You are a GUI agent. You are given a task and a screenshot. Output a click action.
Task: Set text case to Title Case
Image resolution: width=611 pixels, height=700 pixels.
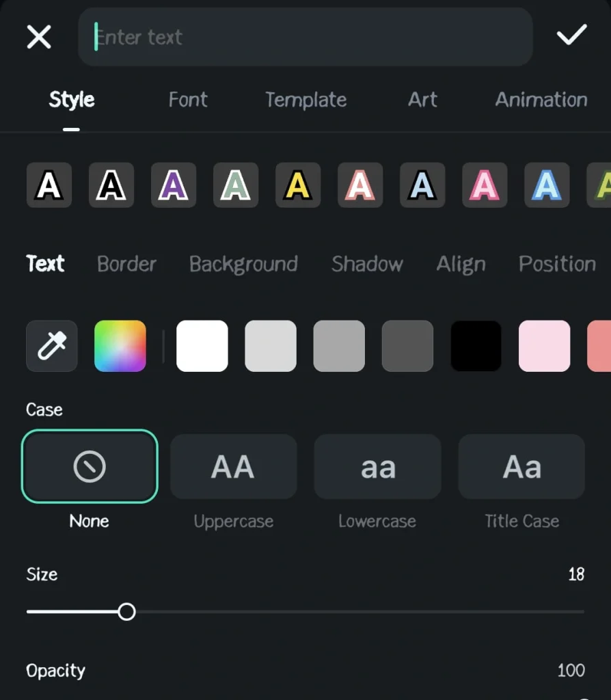pyautogui.click(x=521, y=466)
